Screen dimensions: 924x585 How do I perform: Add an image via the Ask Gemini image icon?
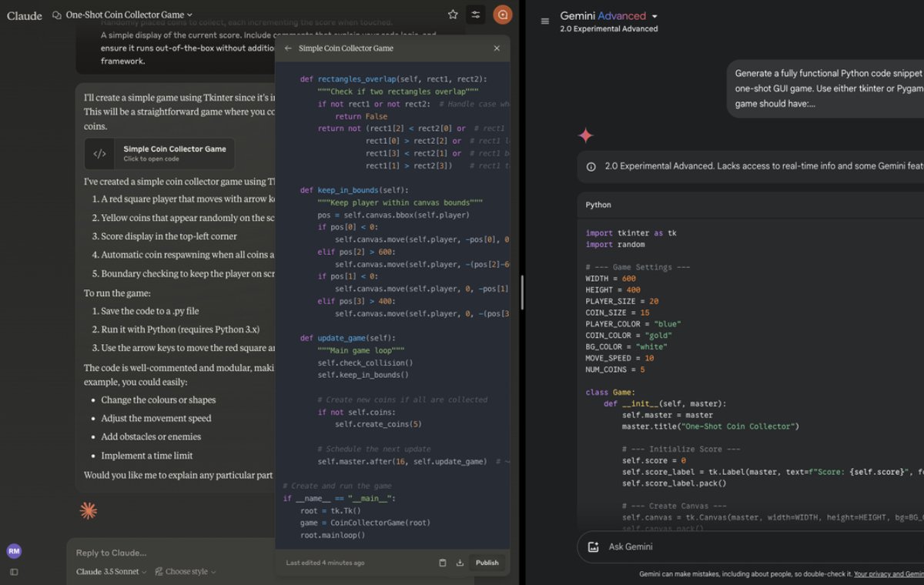coord(593,547)
